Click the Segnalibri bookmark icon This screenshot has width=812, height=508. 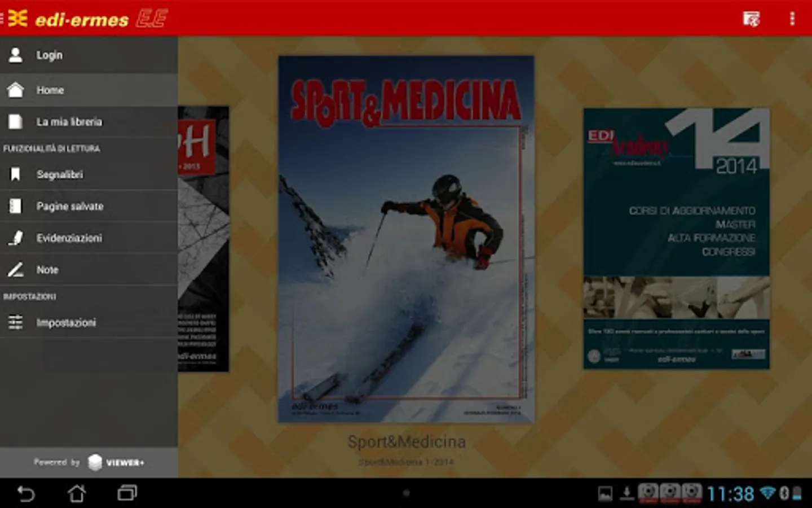click(16, 174)
